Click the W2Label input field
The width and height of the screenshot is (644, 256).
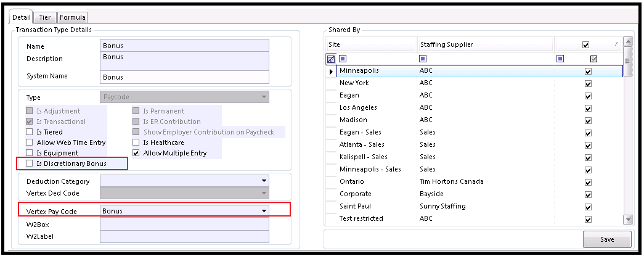point(184,236)
